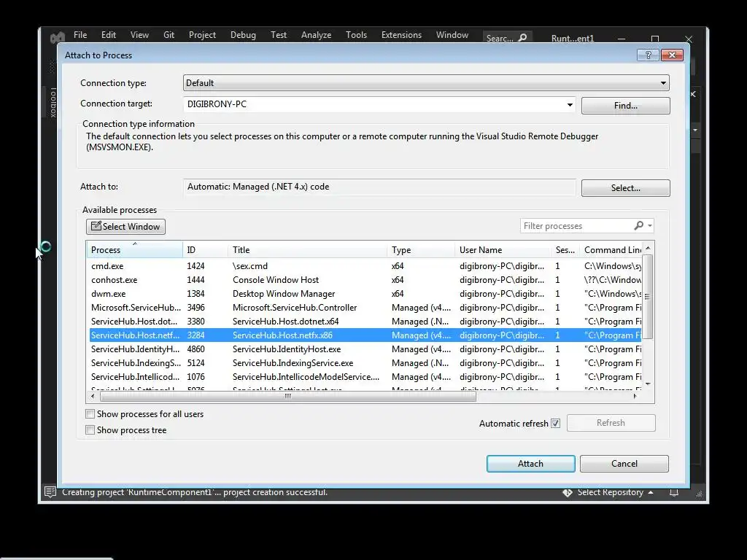747x560 pixels.
Task: Click the Connection target text field
Action: pyautogui.click(x=374, y=104)
